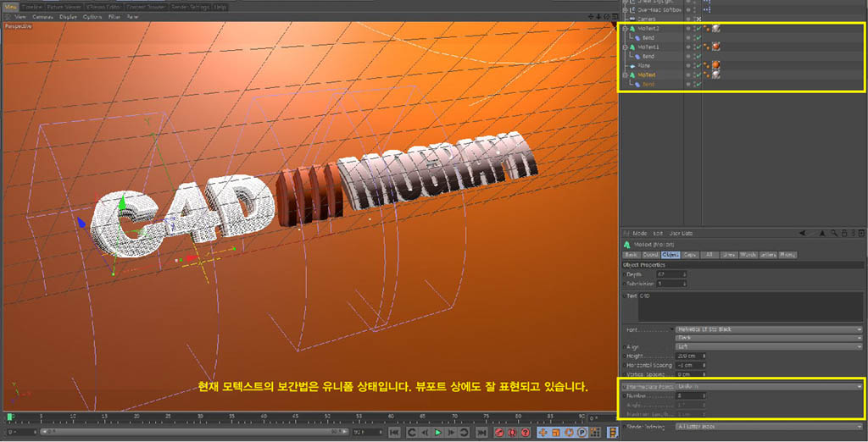This screenshot has height=442, width=868.
Task: Open the new Attributes window icon
Action: [x=861, y=234]
